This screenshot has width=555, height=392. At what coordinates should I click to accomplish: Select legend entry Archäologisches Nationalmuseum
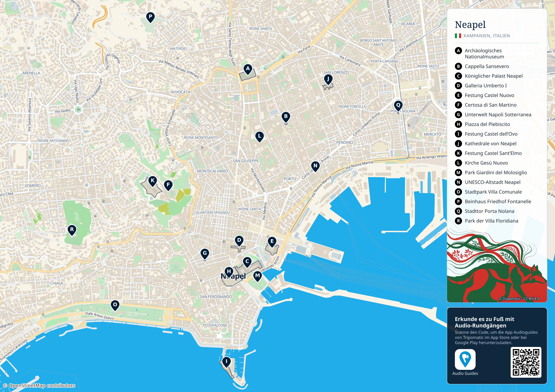coord(484,54)
